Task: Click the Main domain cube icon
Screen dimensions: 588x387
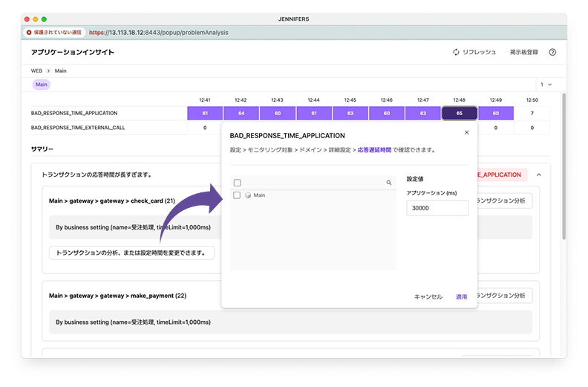Action: (248, 195)
